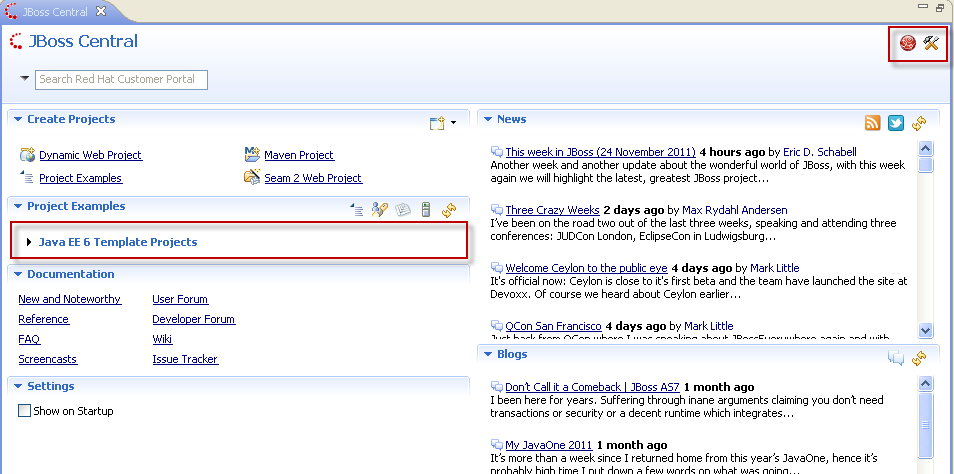954x474 pixels.
Task: Collapse the Settings section
Action: (18, 387)
